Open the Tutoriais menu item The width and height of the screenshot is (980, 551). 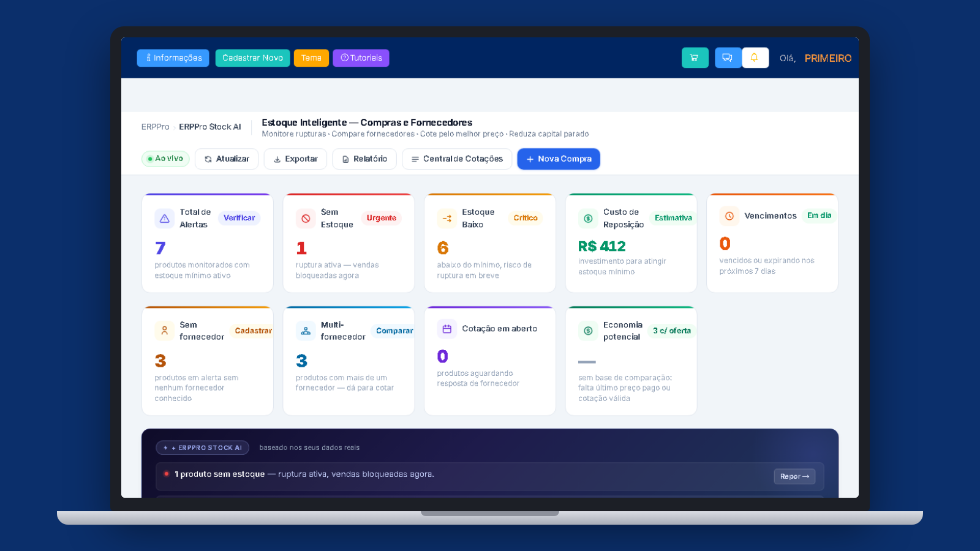tap(361, 58)
